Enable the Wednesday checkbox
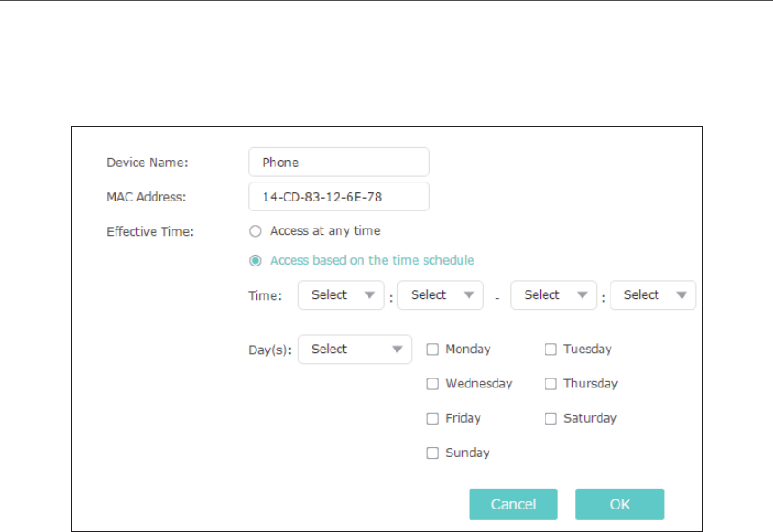Viewport: 773px width, 532px height. click(433, 384)
